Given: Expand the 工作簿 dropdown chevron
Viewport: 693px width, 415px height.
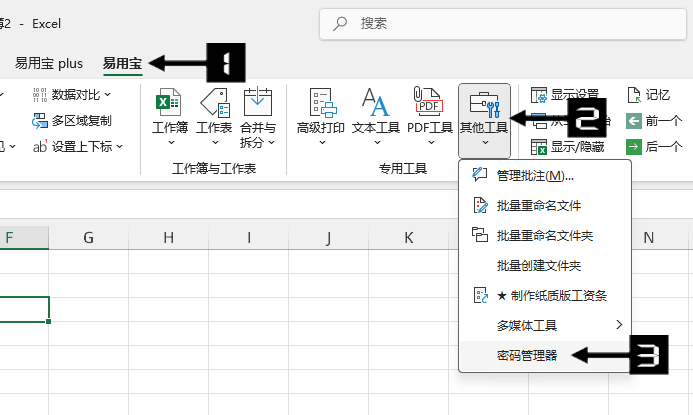Looking at the screenshot, I should (171, 143).
